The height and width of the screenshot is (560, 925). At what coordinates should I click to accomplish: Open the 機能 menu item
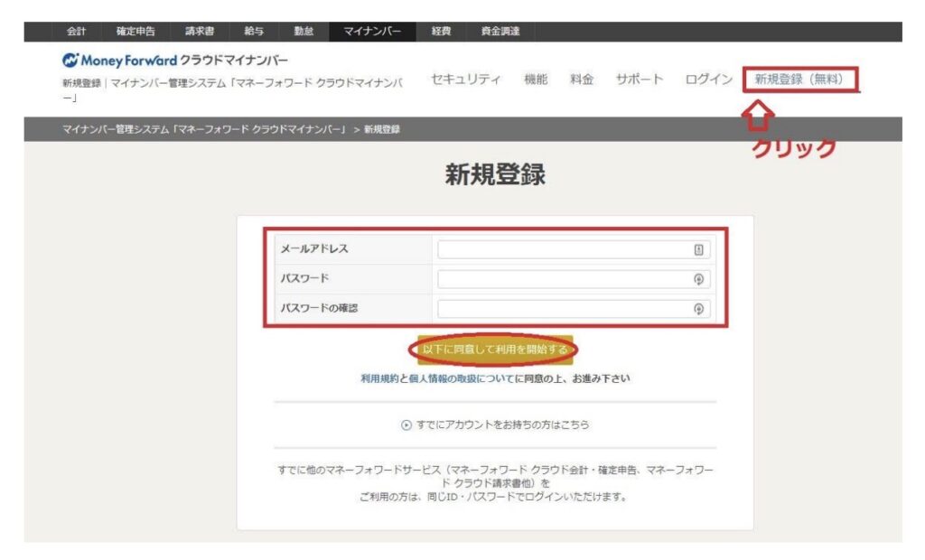[536, 79]
